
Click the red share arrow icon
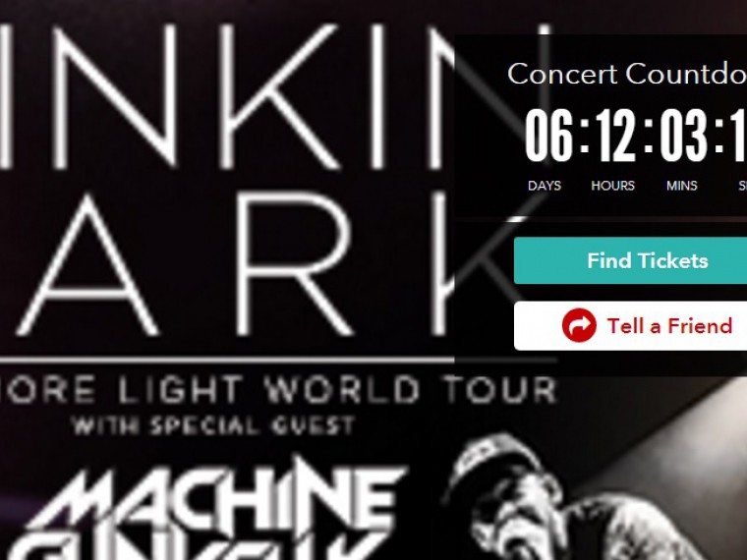(x=579, y=325)
